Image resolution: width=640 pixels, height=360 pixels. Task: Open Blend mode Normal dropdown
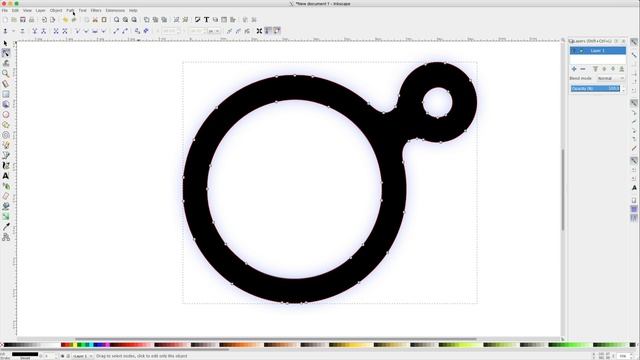coord(611,78)
